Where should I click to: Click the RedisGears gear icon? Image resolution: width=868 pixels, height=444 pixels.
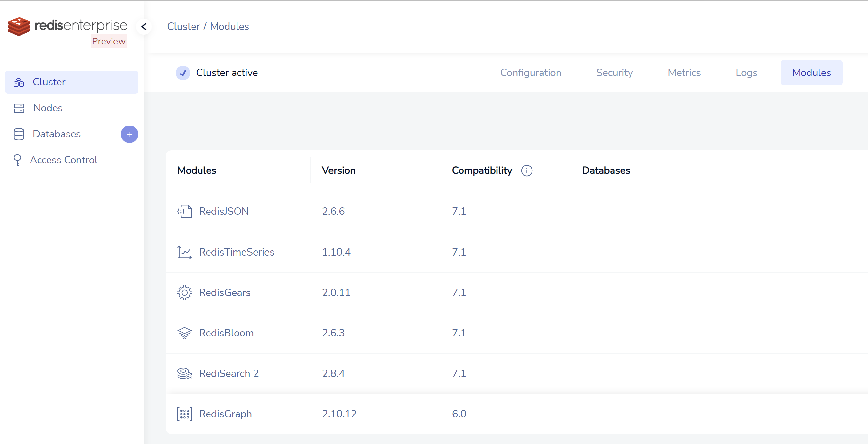click(184, 292)
